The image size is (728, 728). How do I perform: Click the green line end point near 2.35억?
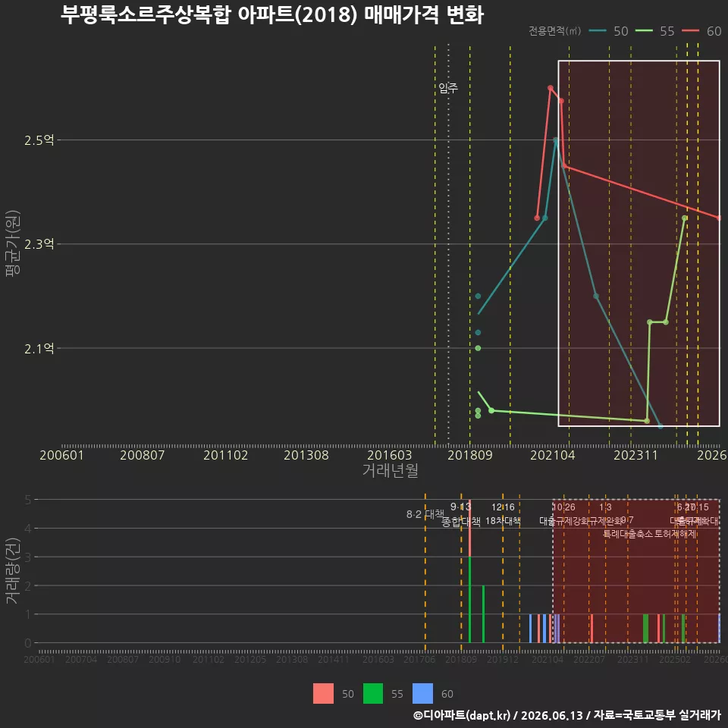coord(684,218)
